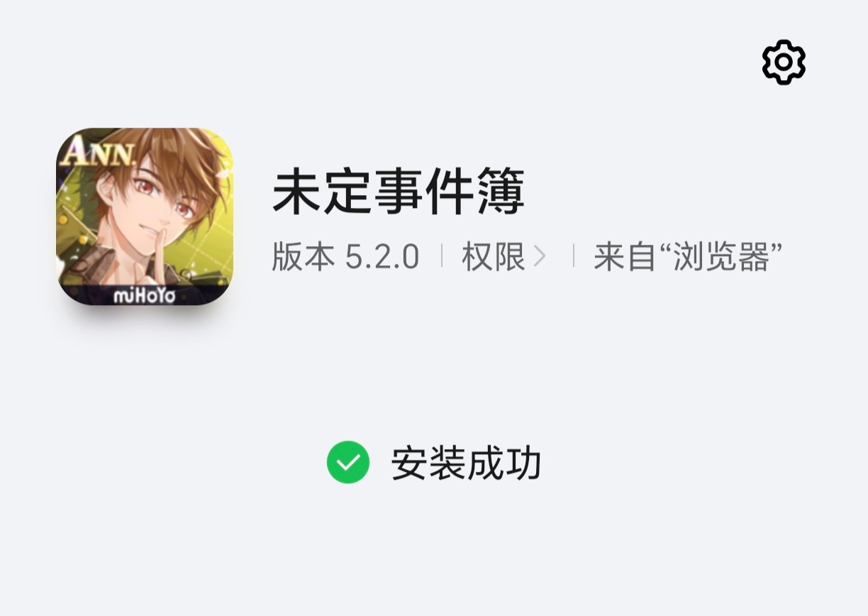The image size is (868, 616).
Task: Click the green install success checkmark
Action: point(348,463)
